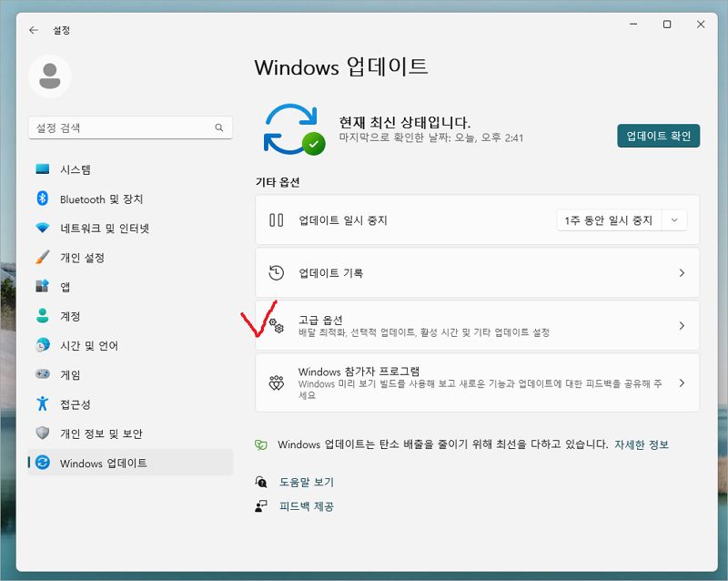
Task: Click the user profile avatar icon
Action: click(x=50, y=76)
